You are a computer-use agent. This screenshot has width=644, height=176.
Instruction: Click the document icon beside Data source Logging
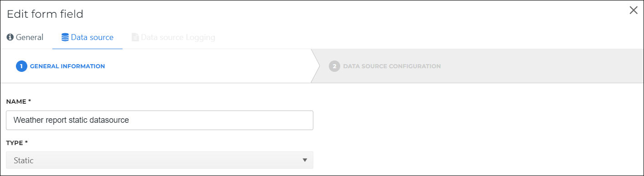[135, 37]
